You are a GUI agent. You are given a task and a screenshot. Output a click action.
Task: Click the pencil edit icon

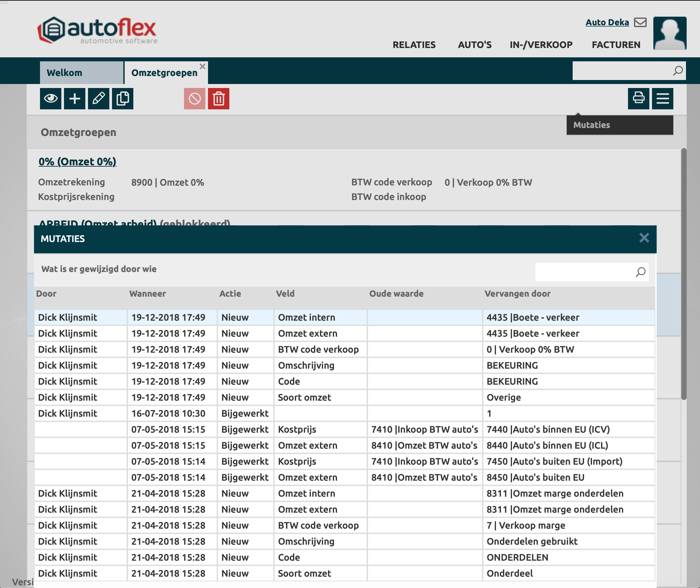click(99, 99)
